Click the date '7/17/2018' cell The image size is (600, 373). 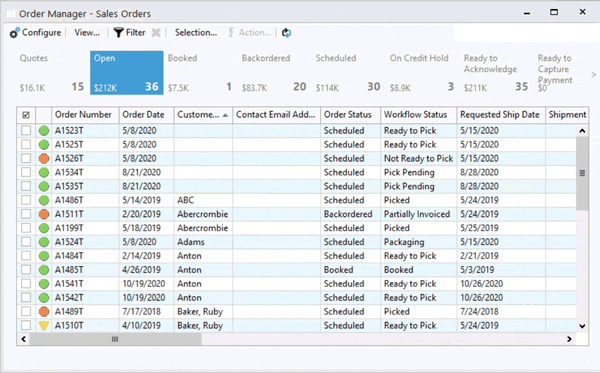147,312
